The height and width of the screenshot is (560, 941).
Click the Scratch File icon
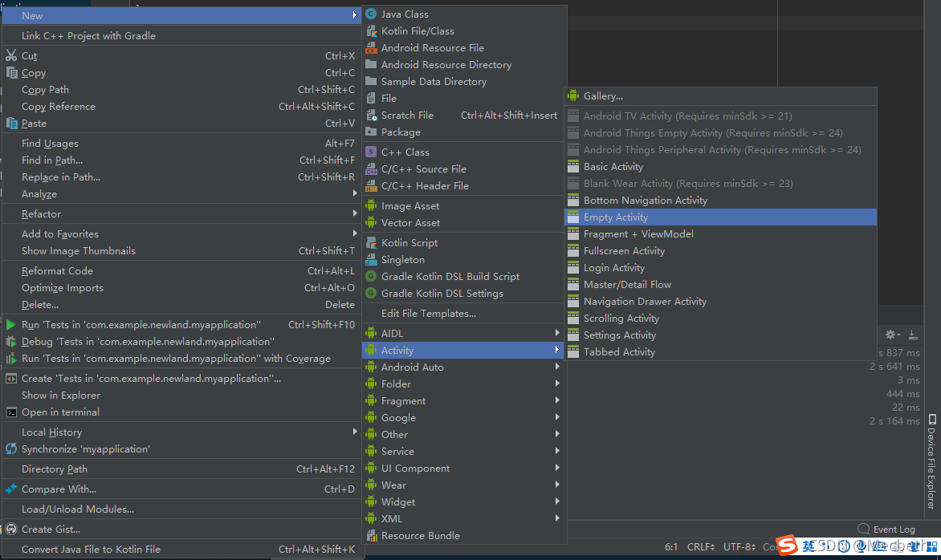point(372,115)
